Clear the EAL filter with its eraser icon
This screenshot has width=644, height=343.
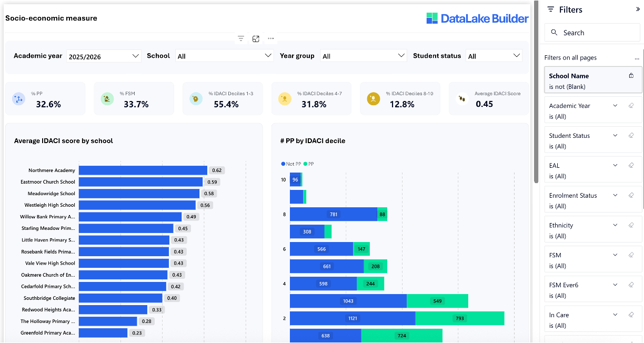click(631, 165)
